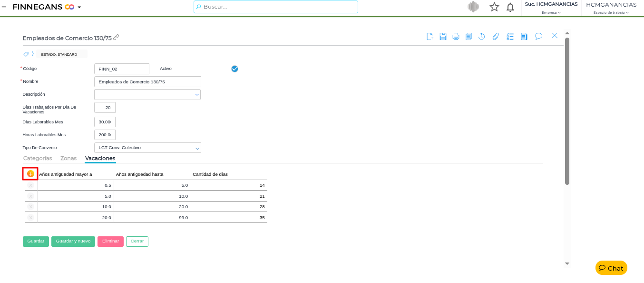The width and height of the screenshot is (644, 283).
Task: Delete the row with 14 vacation days
Action: [x=31, y=185]
